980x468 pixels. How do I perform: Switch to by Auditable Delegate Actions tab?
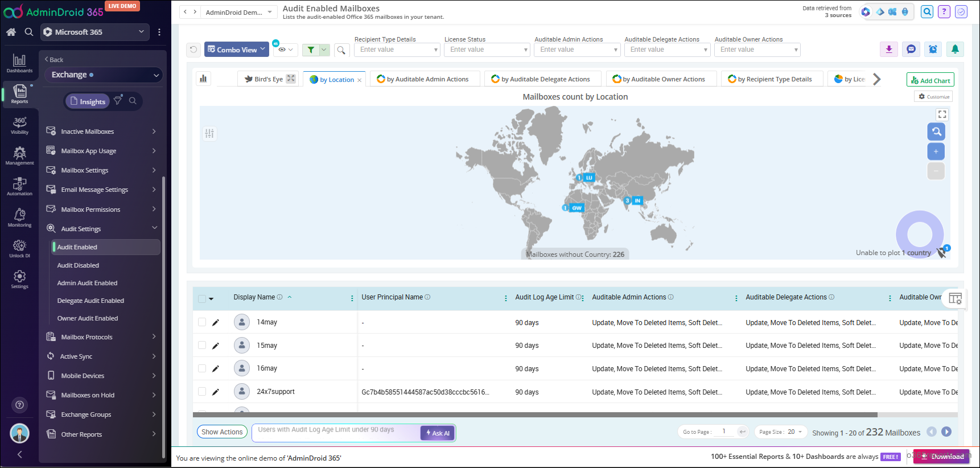pos(542,79)
